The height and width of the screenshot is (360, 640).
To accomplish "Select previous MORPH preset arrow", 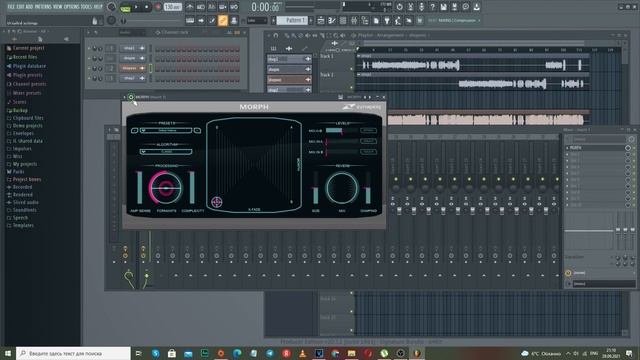I will pyautogui.click(x=134, y=131).
